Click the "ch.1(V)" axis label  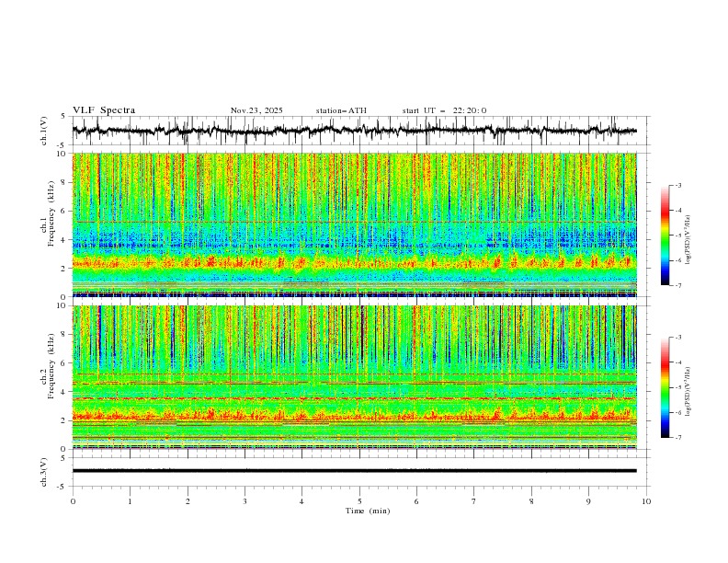click(44, 131)
